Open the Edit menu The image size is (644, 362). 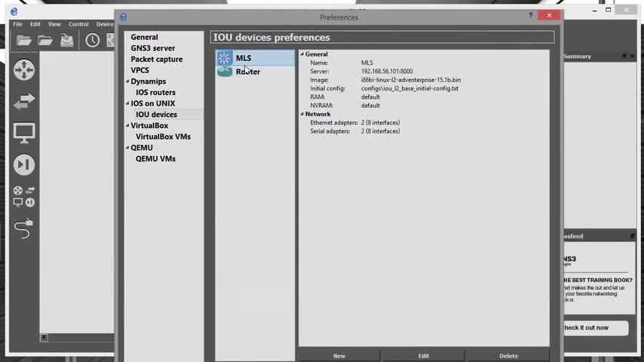(35, 24)
